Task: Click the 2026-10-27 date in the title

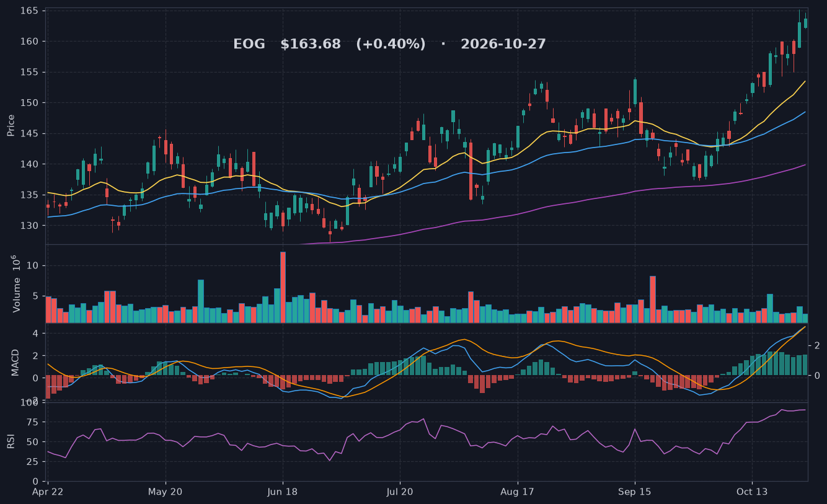Action: [503, 45]
